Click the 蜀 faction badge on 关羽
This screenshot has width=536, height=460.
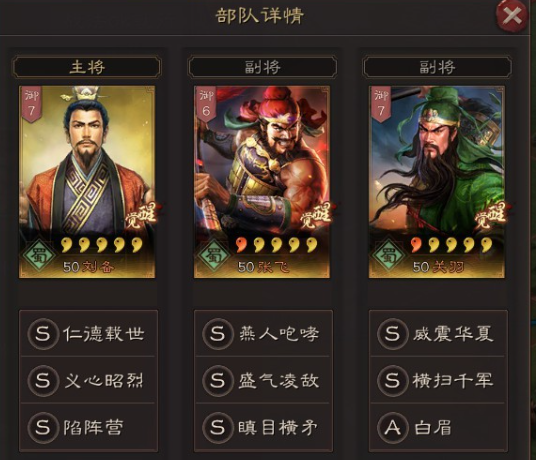pos(389,255)
